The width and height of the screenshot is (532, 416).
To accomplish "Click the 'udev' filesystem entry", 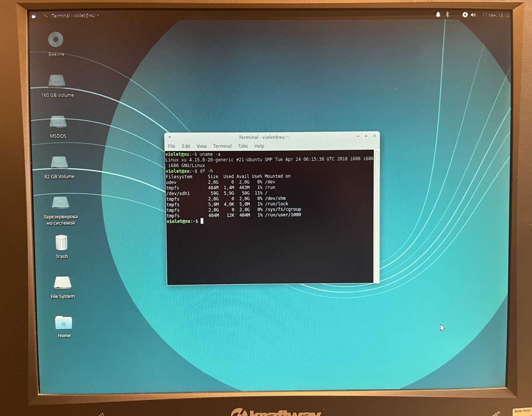I will tap(171, 182).
